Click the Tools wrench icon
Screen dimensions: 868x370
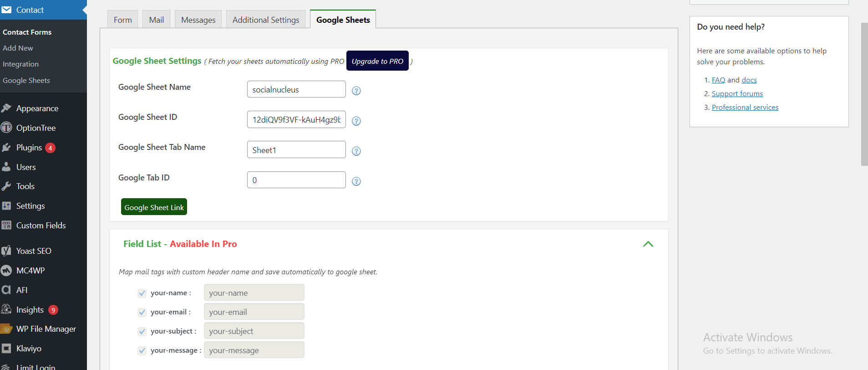[x=6, y=186]
